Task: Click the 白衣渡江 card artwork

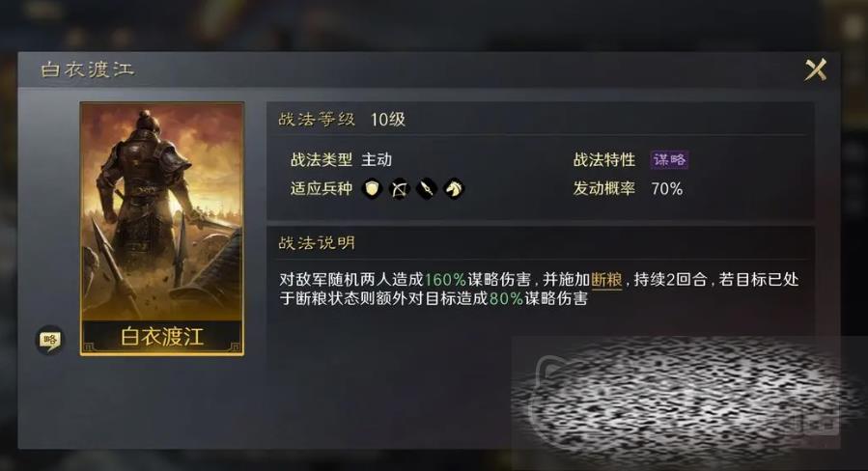Action: click(161, 210)
